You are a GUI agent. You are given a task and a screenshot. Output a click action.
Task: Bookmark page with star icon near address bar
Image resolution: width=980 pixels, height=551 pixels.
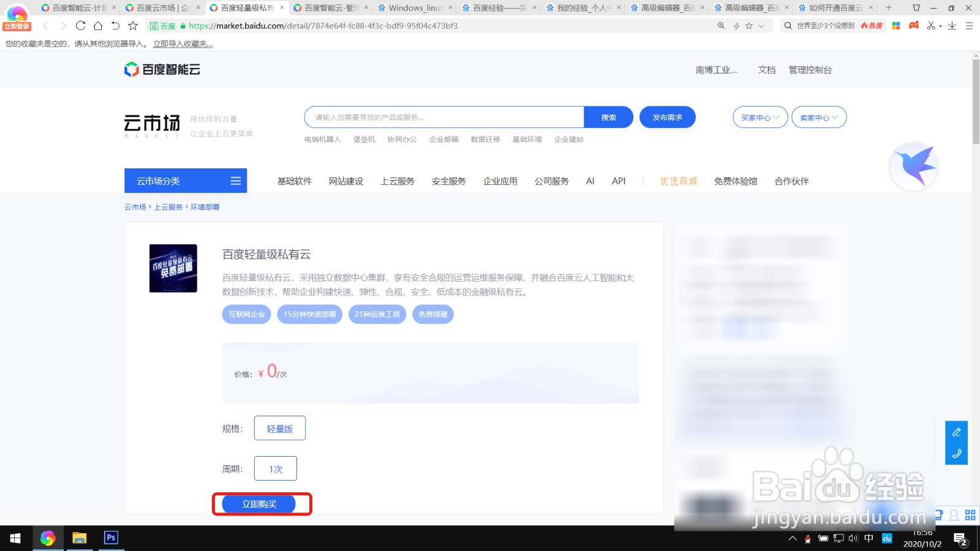133,26
